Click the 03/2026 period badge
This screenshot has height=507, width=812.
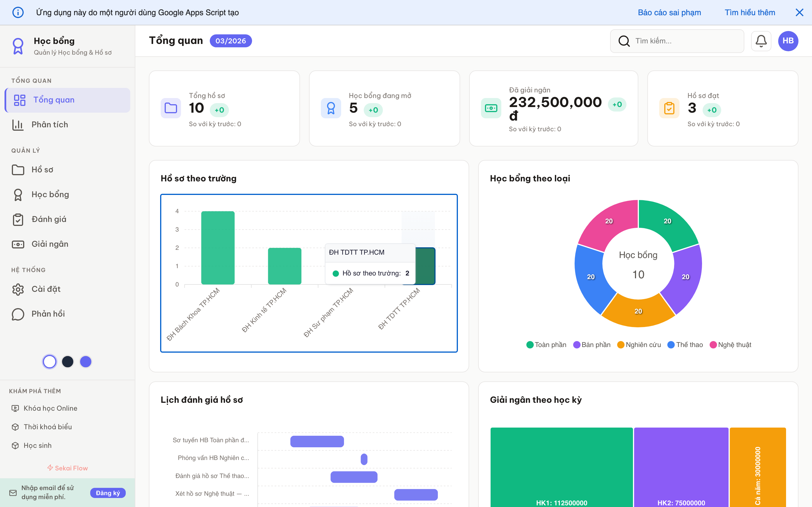[x=231, y=41]
